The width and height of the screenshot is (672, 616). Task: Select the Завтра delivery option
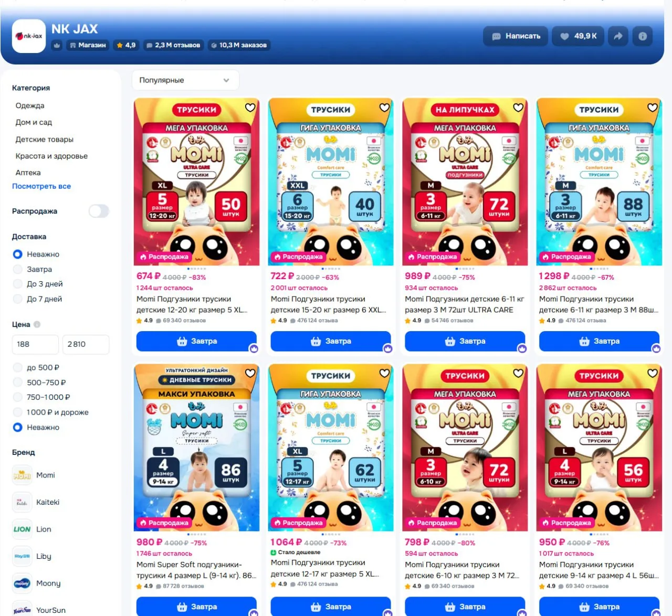(17, 269)
